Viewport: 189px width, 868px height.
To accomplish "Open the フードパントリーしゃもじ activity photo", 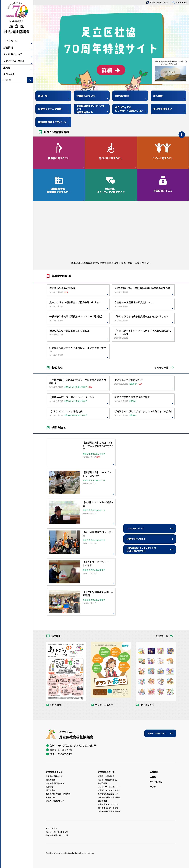I will tap(65, 572).
